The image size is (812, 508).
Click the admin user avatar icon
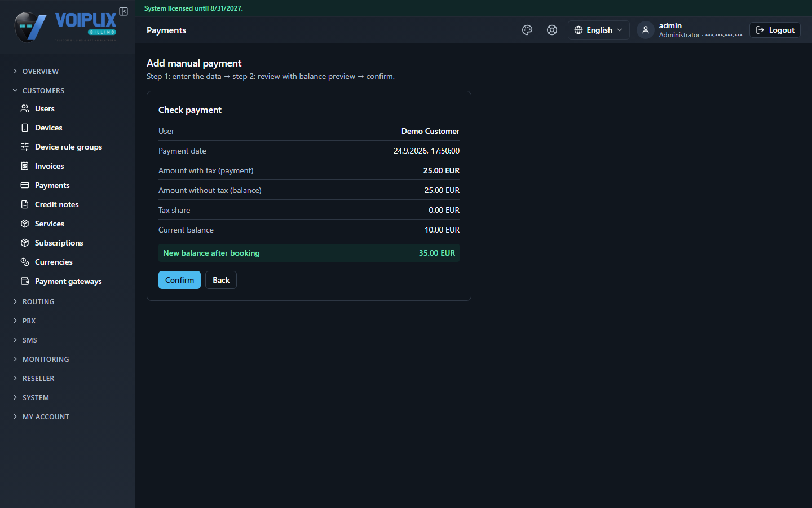point(646,30)
